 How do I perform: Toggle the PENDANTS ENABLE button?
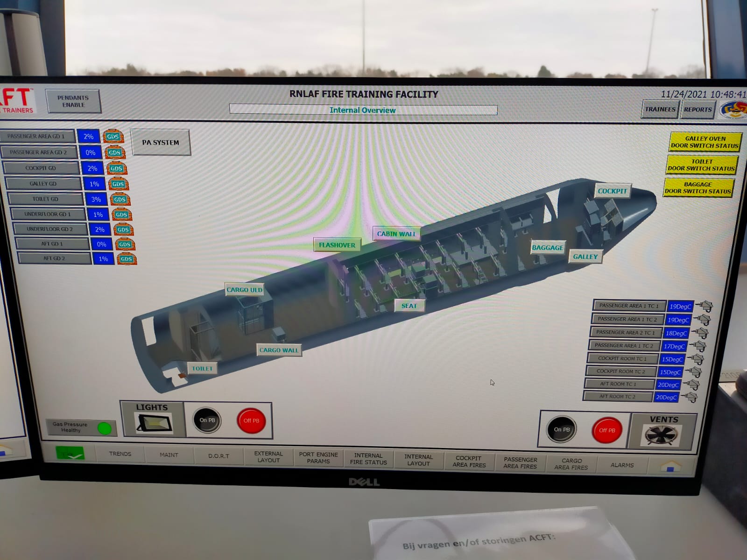[73, 101]
